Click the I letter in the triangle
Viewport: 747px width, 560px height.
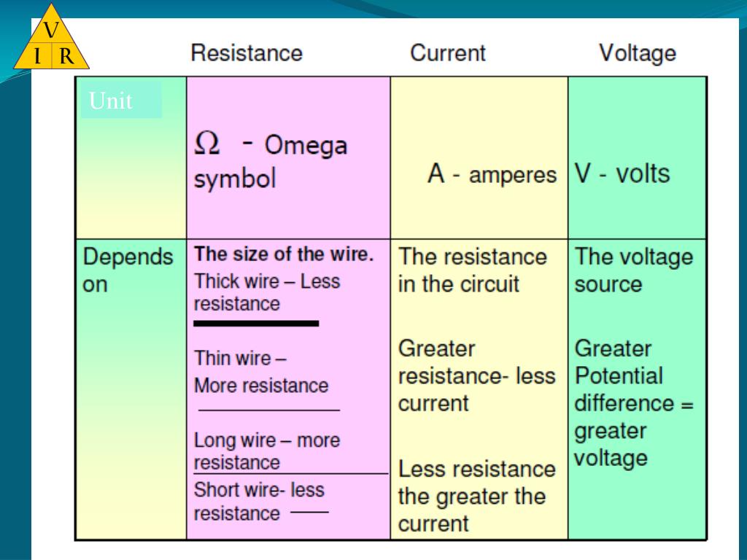pos(37,56)
